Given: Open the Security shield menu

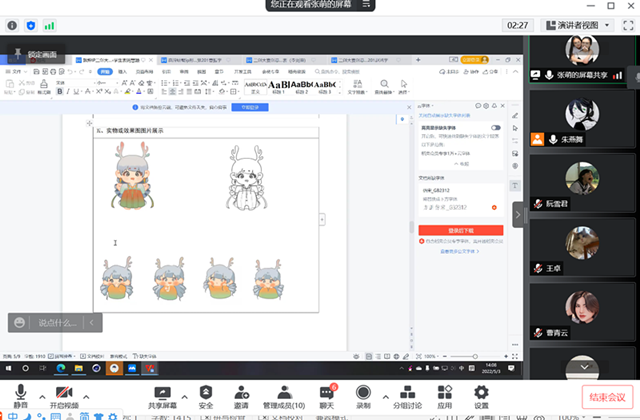Looking at the screenshot, I should [205, 394].
